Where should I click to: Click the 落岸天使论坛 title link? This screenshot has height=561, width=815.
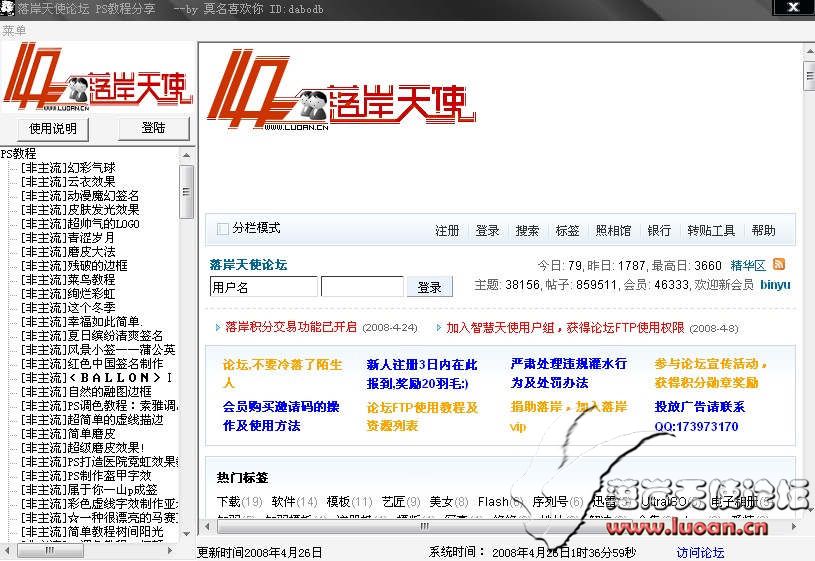point(248,265)
